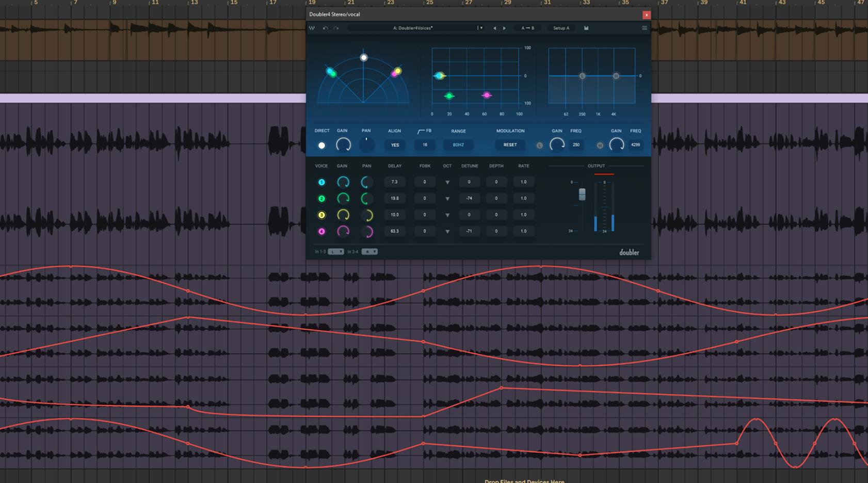Click voice 2 green pan knob
This screenshot has width=868, height=483.
pyautogui.click(x=367, y=198)
